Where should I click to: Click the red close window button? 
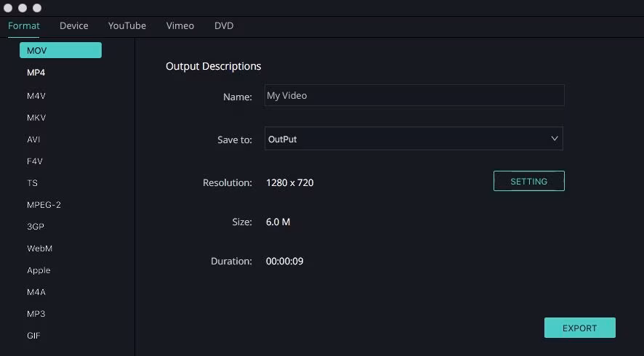(x=9, y=8)
